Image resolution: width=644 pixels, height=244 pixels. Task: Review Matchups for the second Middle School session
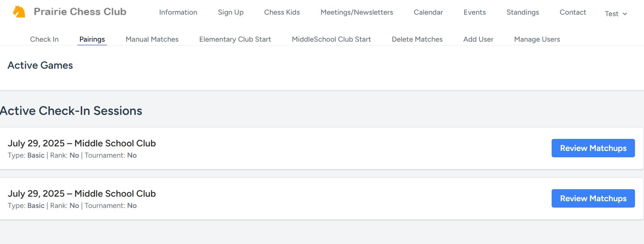coord(593,199)
